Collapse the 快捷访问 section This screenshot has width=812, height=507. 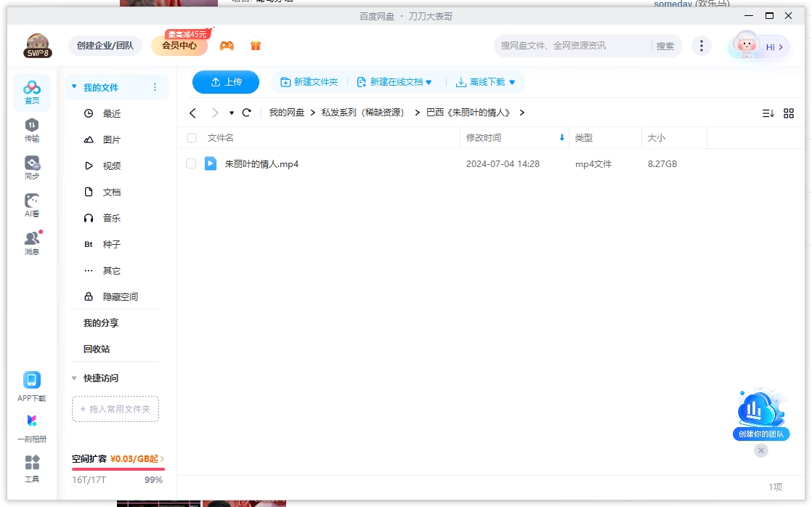(x=74, y=378)
